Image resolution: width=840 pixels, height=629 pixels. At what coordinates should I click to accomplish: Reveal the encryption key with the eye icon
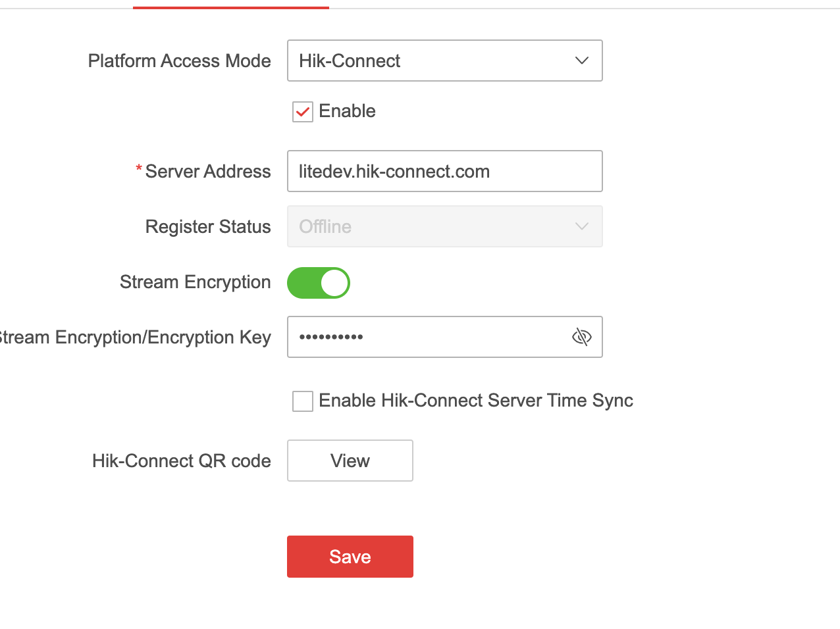click(x=581, y=337)
